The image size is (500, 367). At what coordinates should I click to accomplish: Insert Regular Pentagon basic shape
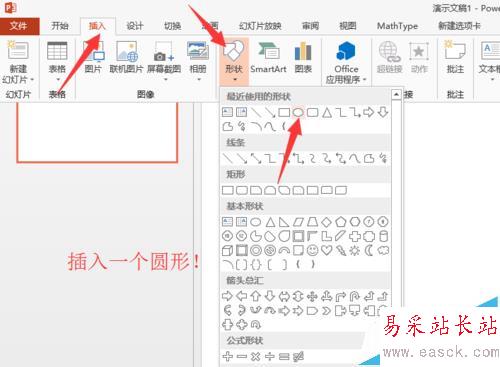click(x=341, y=222)
